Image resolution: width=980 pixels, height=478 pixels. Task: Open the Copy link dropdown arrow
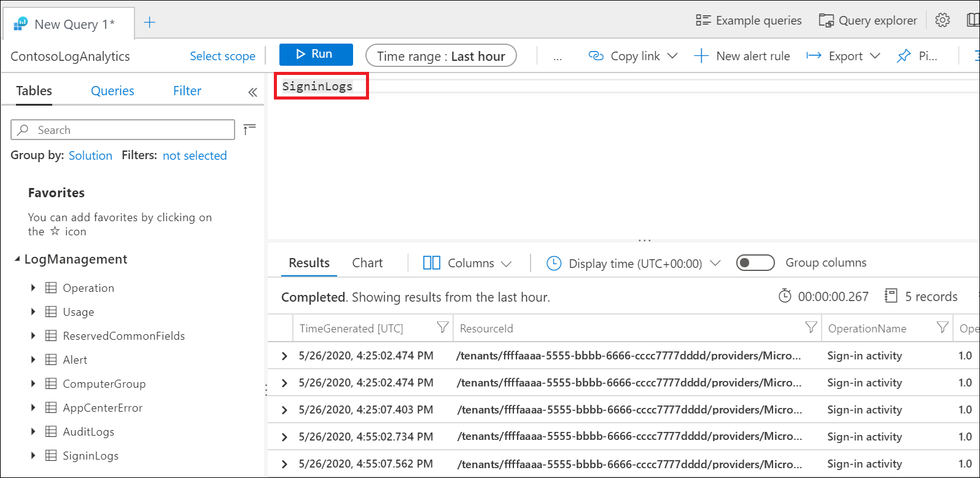pos(672,56)
